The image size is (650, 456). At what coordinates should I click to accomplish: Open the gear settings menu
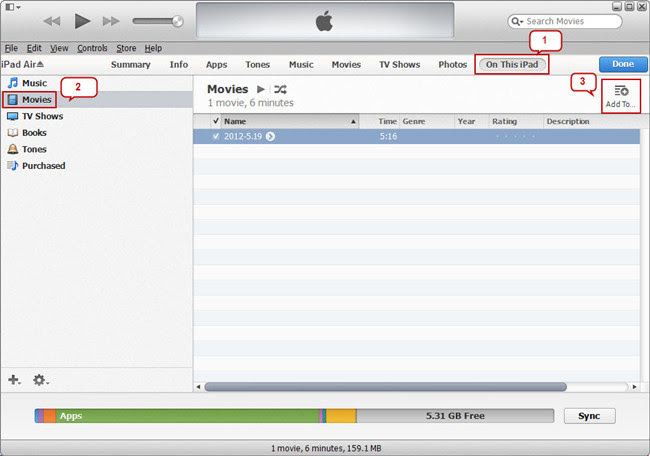click(41, 380)
